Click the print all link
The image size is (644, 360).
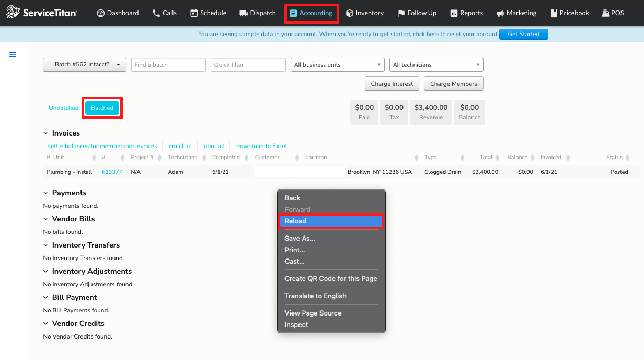point(214,146)
